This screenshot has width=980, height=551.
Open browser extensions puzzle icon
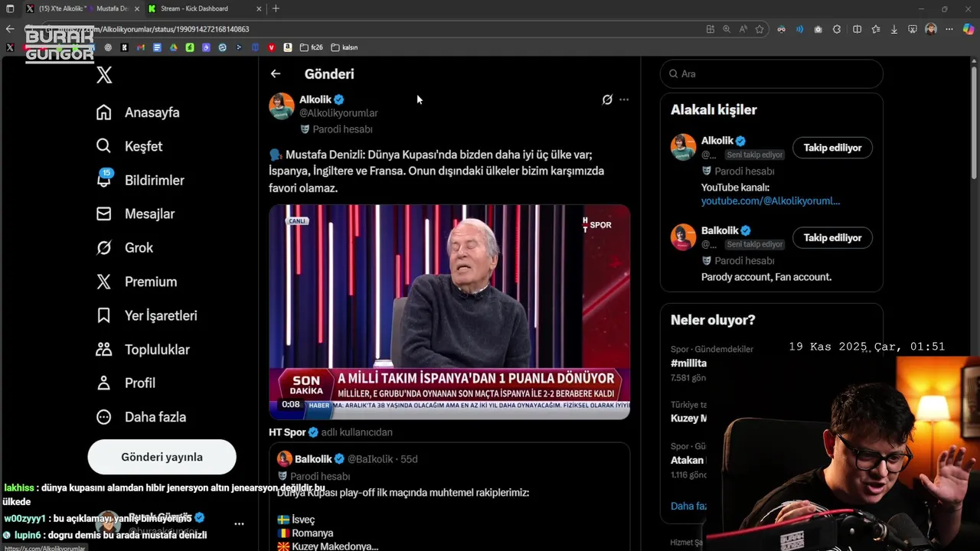837,29
